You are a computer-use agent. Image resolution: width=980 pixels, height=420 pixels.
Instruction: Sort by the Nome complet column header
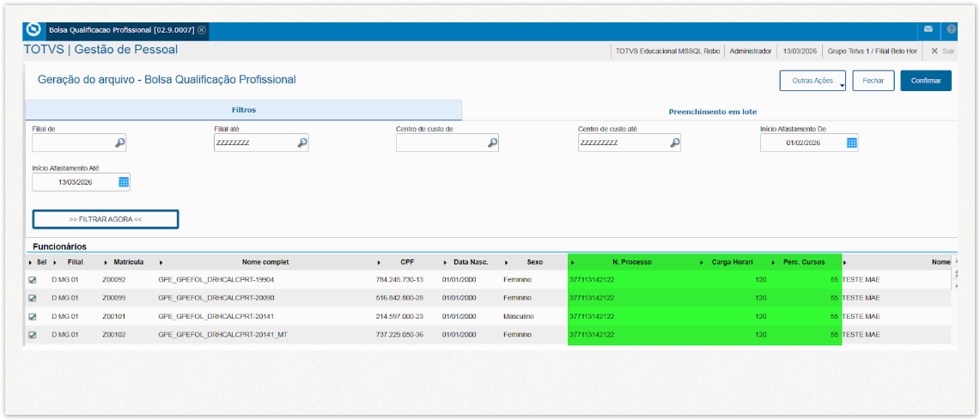[x=265, y=262]
